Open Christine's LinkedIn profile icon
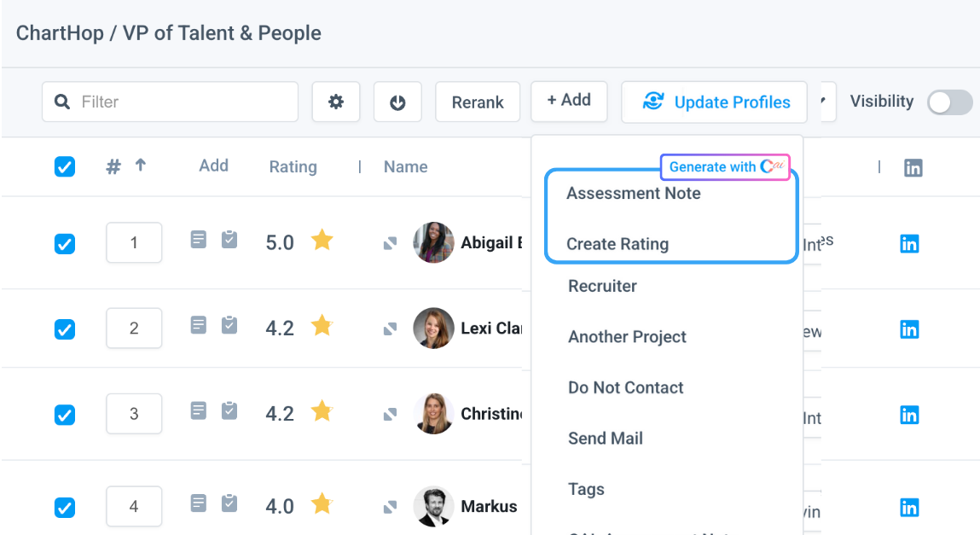Image resolution: width=980 pixels, height=535 pixels. 909,415
